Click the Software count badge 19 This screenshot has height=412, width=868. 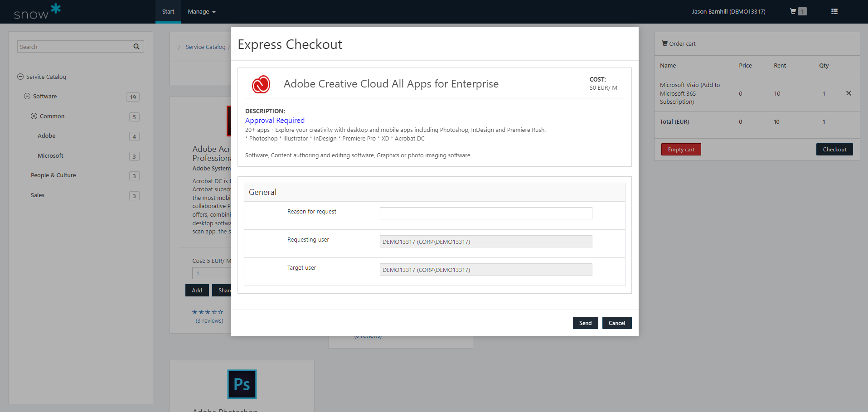133,97
